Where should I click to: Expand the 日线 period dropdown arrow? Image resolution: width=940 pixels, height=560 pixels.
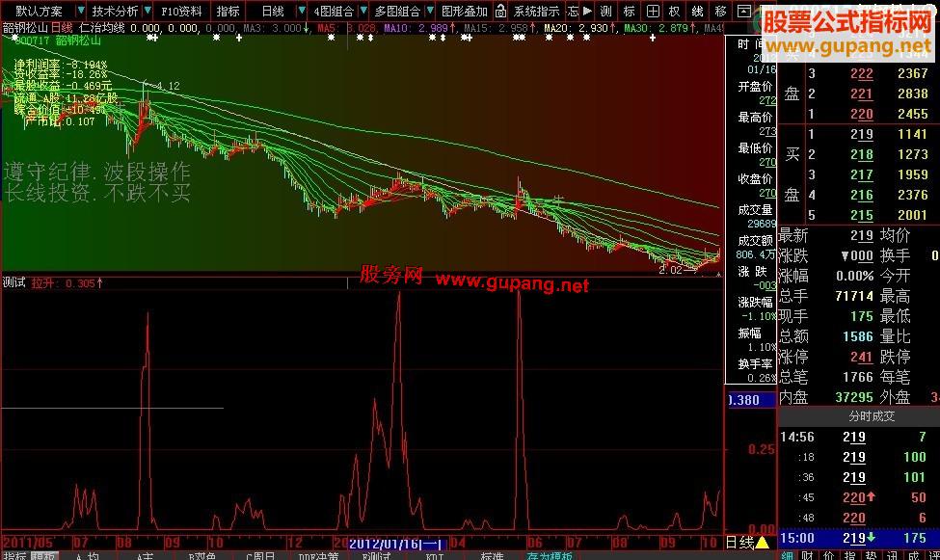(302, 11)
